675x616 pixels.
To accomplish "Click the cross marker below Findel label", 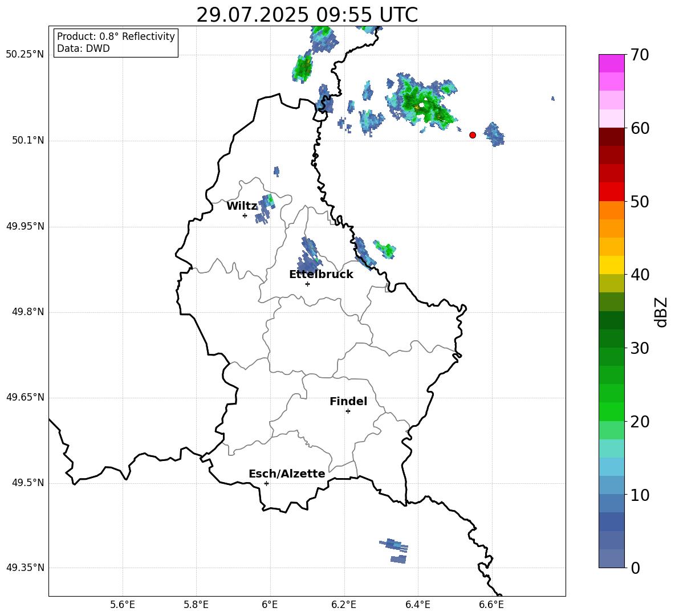I will pyautogui.click(x=348, y=411).
